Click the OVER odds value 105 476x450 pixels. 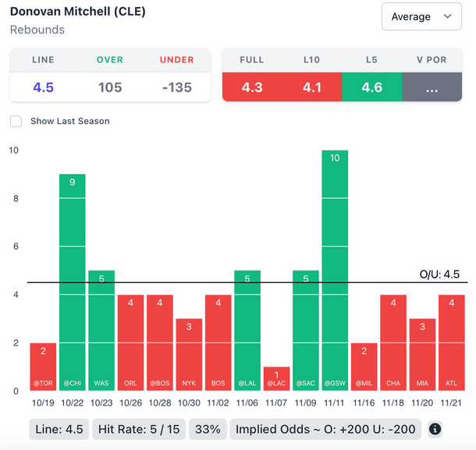[x=110, y=87]
